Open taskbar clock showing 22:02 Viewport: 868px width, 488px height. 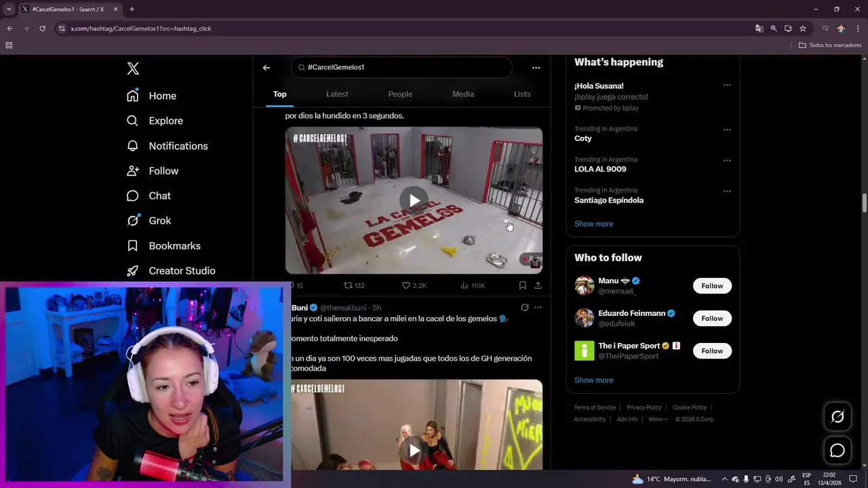coord(829,479)
